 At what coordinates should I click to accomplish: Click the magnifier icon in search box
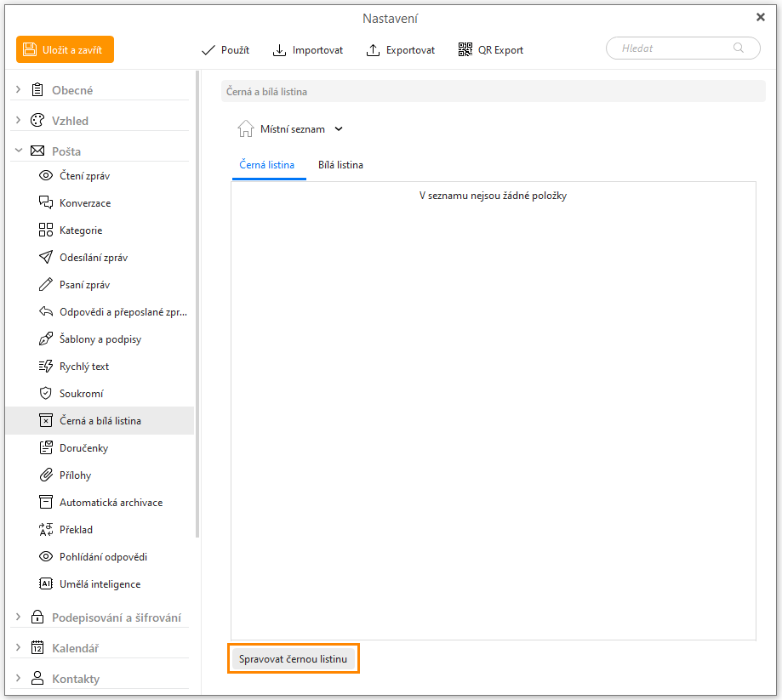(x=739, y=48)
